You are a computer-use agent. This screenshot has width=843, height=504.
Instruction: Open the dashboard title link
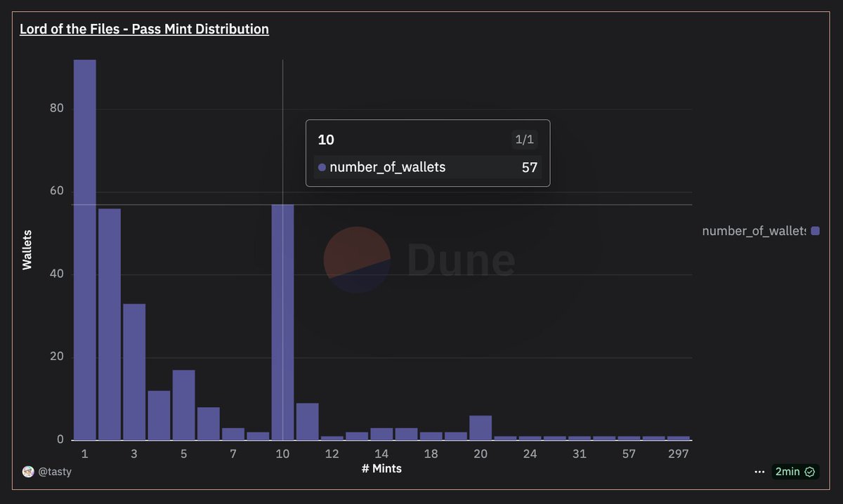(x=144, y=29)
